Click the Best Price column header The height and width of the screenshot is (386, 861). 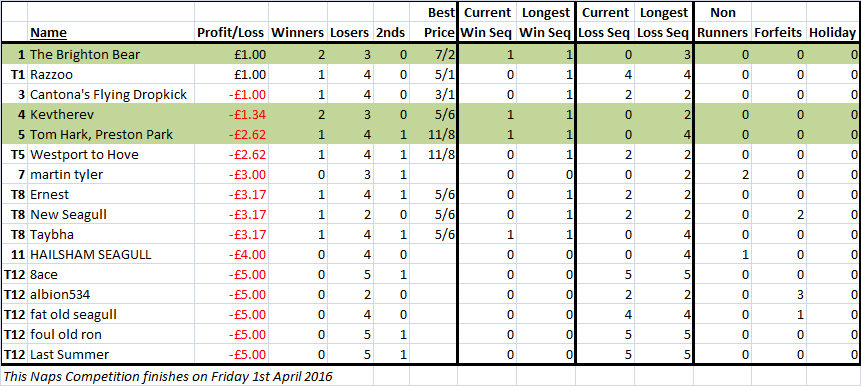tap(433, 23)
